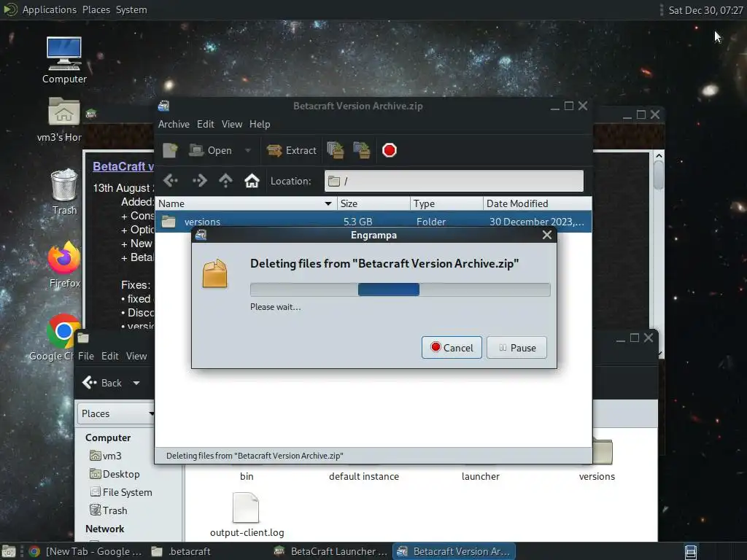Viewport: 747px width, 560px height.
Task: Open the Trash desktop icon
Action: tap(64, 192)
